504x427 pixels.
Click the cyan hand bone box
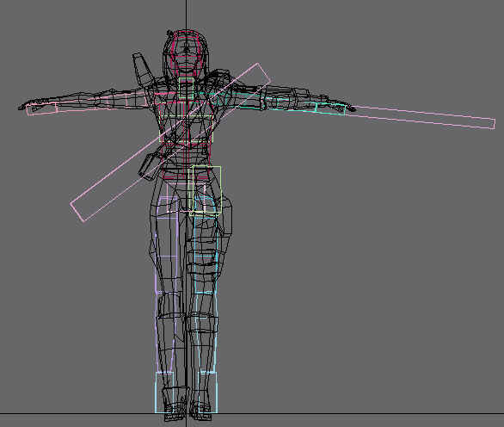tap(331, 109)
